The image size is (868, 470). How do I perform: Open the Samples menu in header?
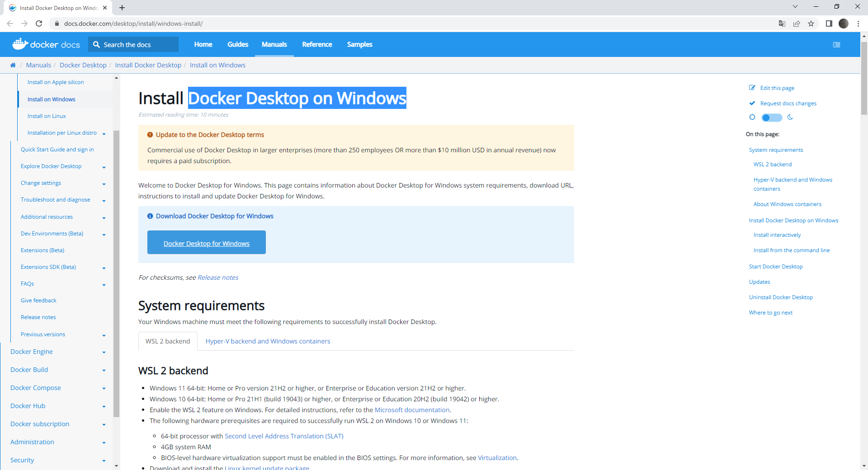[360, 44]
